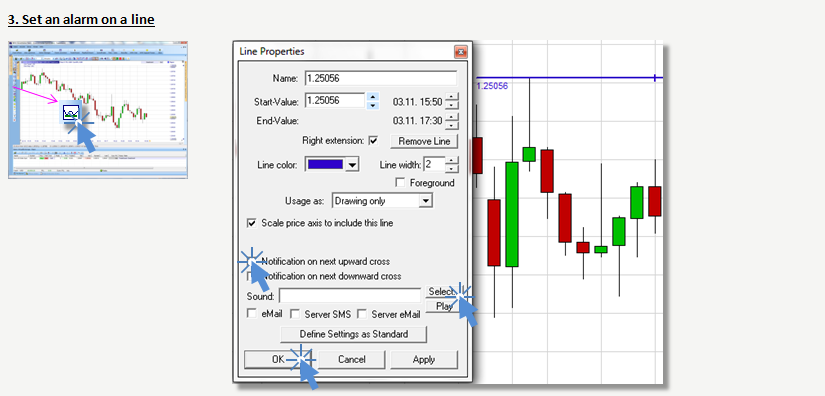
Task: Enable the Server eMail checkbox
Action: point(362,314)
